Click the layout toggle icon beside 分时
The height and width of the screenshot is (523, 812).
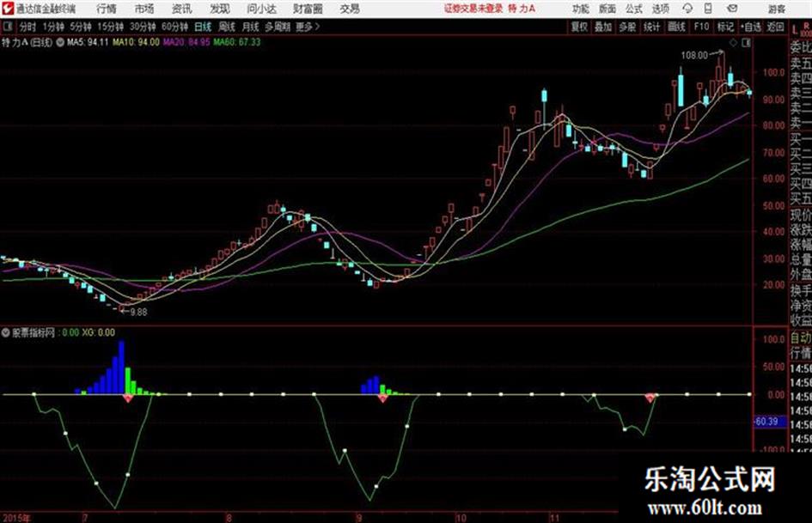pyautogui.click(x=7, y=27)
